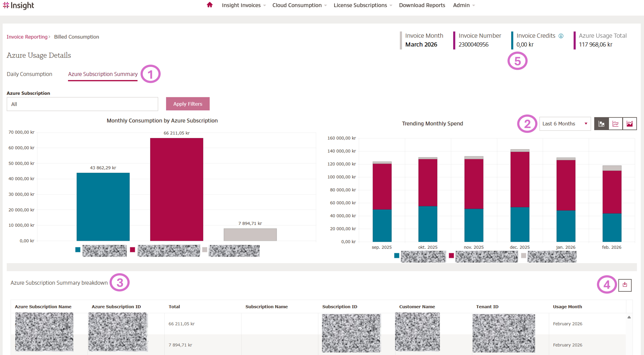The width and height of the screenshot is (644, 355).
Task: Open the Download Reports menu item
Action: coord(422,5)
